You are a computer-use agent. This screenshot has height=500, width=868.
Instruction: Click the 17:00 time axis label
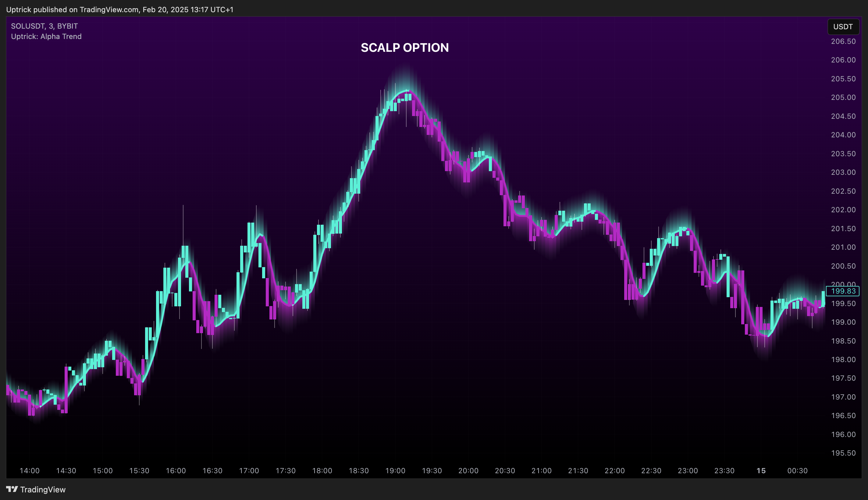coord(249,471)
